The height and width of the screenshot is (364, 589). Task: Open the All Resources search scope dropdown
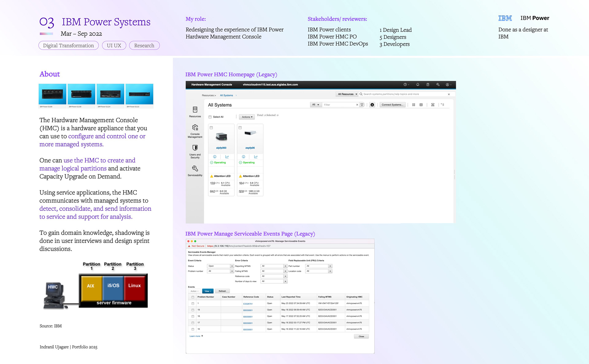pyautogui.click(x=347, y=94)
